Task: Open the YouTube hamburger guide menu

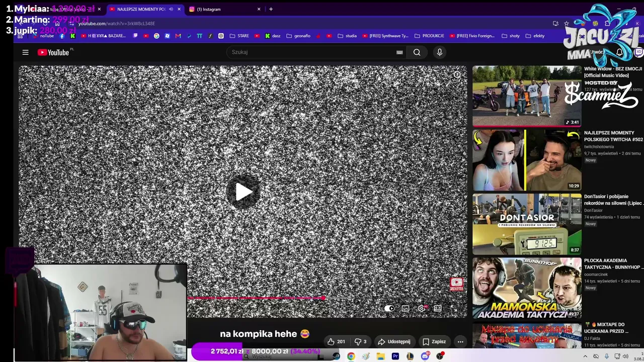Action: click(25, 52)
